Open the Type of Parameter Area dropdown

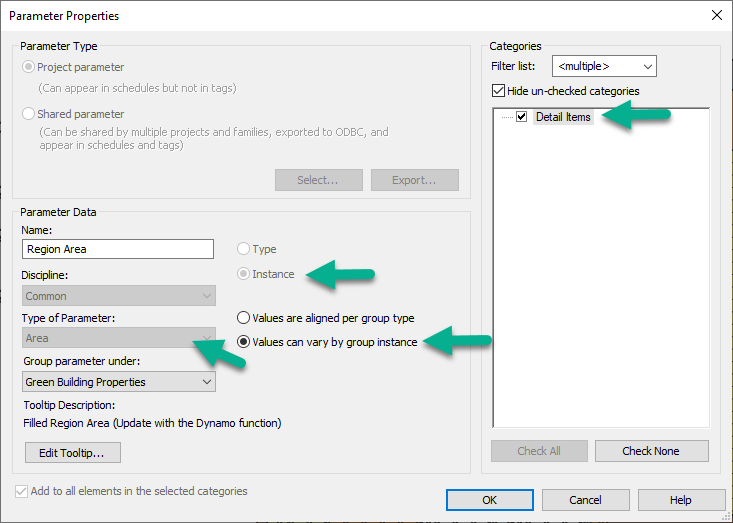click(x=119, y=337)
